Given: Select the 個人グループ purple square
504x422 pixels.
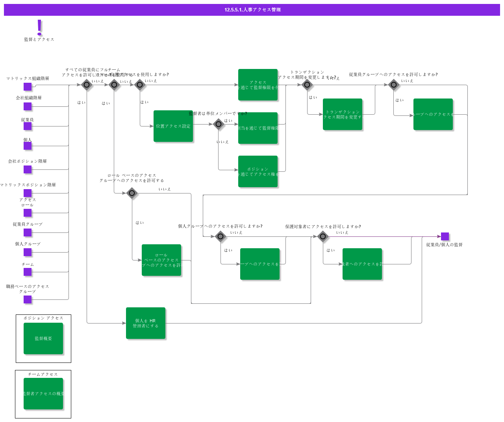Looking at the screenshot, I should (28, 252).
